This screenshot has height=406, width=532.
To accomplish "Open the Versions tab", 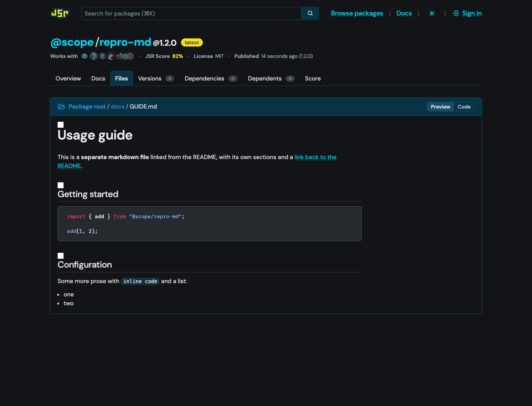I will pos(156,78).
